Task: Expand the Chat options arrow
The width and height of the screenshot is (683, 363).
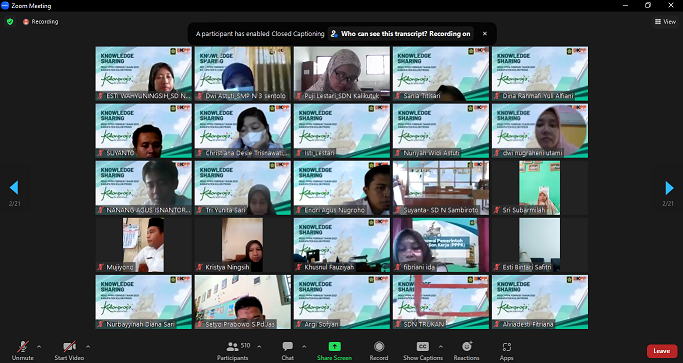Action: (304, 347)
